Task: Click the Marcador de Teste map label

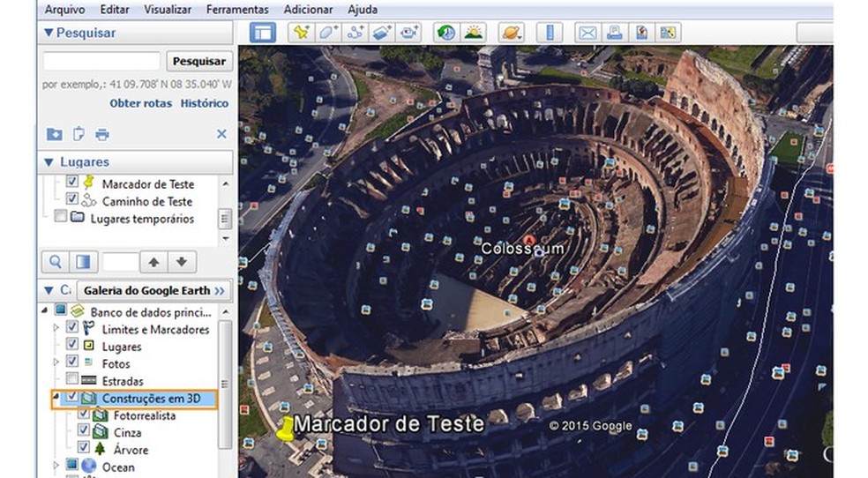Action: [389, 424]
